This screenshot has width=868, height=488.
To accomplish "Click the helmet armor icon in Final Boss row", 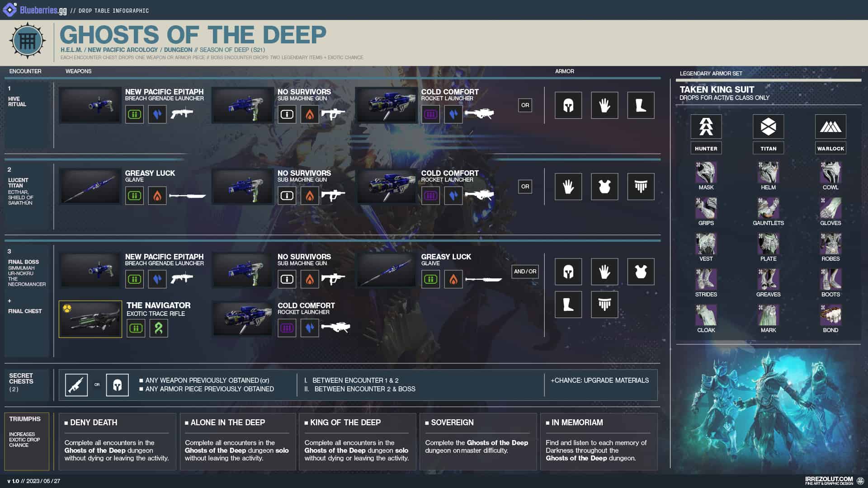I will [568, 272].
